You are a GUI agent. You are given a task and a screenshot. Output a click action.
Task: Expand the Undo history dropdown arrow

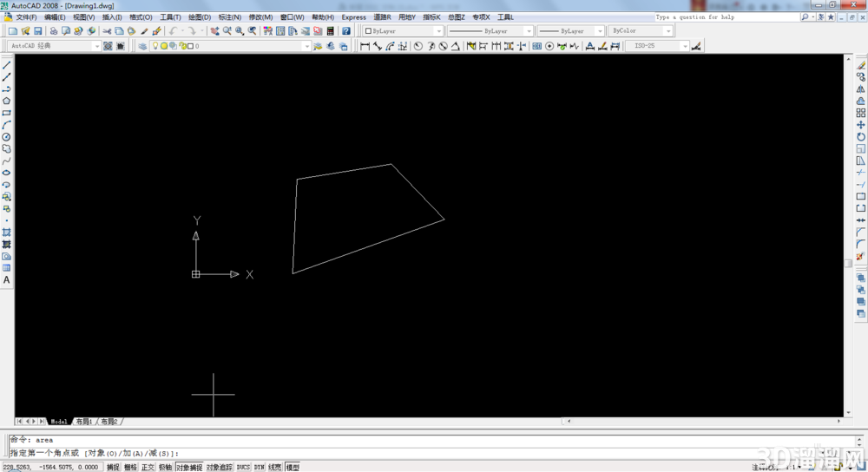pos(182,31)
